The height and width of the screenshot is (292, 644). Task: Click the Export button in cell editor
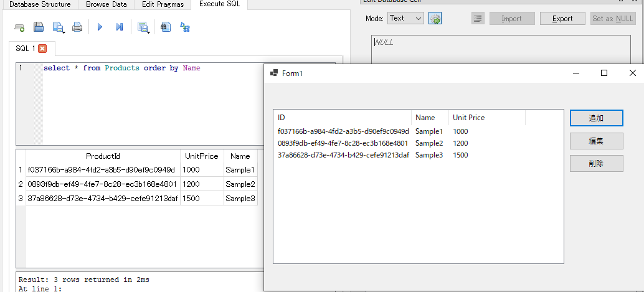click(562, 19)
